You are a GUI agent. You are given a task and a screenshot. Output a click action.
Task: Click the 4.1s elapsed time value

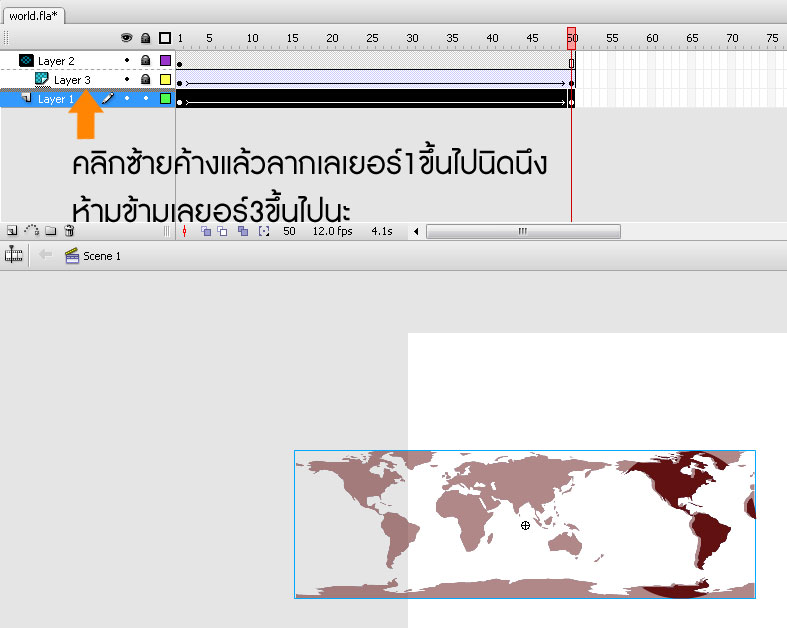382,231
